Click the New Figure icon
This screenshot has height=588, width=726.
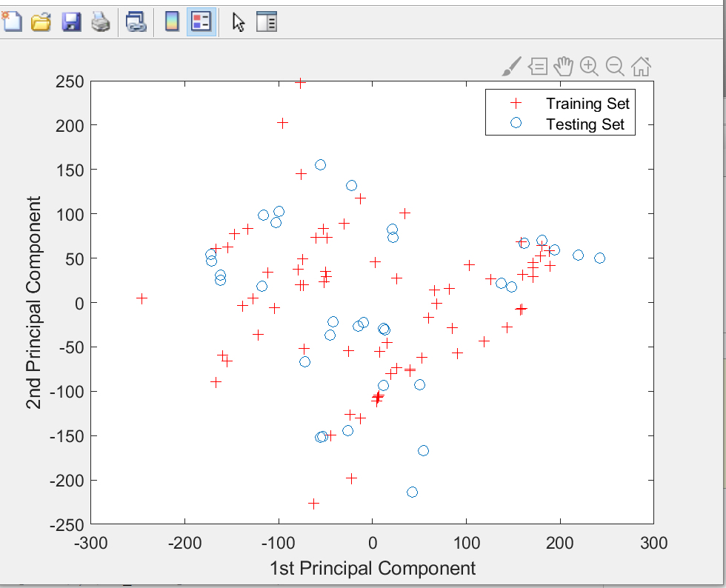(12, 21)
